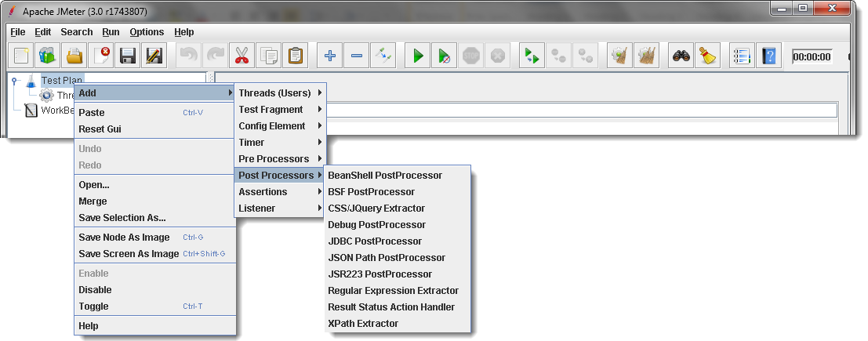Image resolution: width=868 pixels, height=341 pixels.
Task: Choose JDBC PostProcessor
Action: (397, 241)
